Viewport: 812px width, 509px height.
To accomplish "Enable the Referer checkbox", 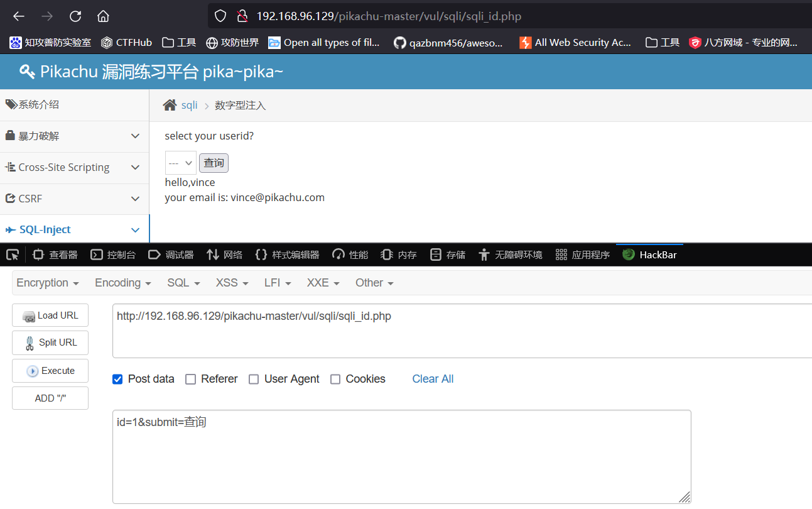I will [190, 379].
